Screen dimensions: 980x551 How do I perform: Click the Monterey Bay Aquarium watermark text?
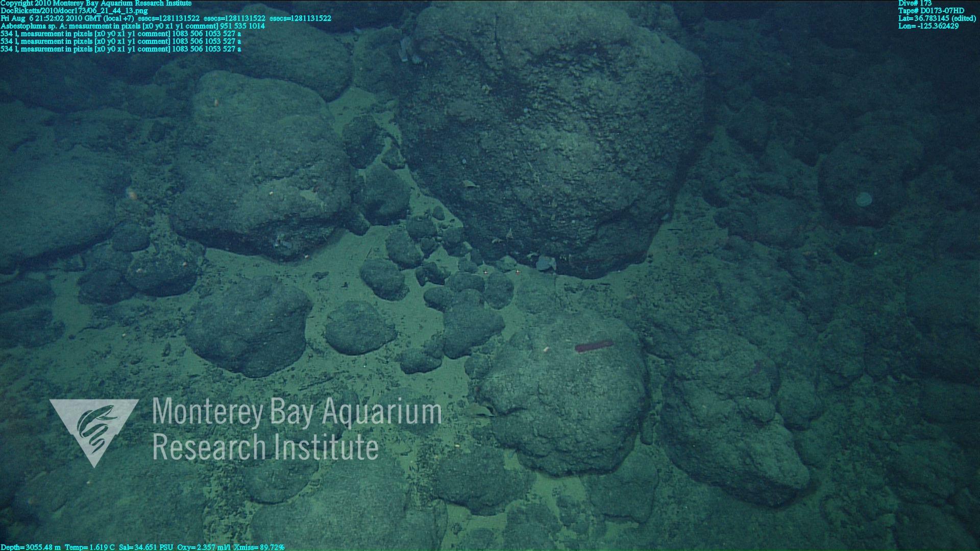(297, 412)
